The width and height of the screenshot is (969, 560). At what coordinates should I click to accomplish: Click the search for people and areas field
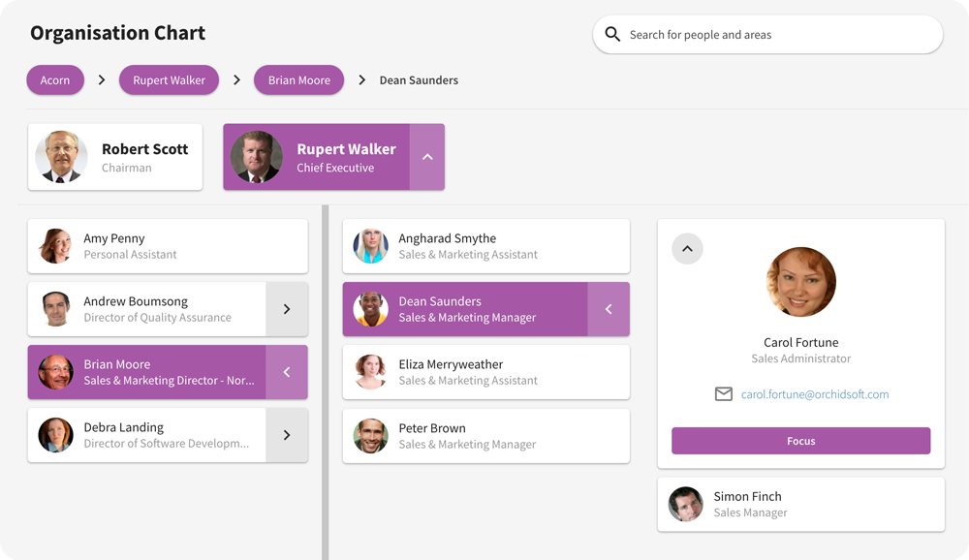pyautogui.click(x=767, y=34)
